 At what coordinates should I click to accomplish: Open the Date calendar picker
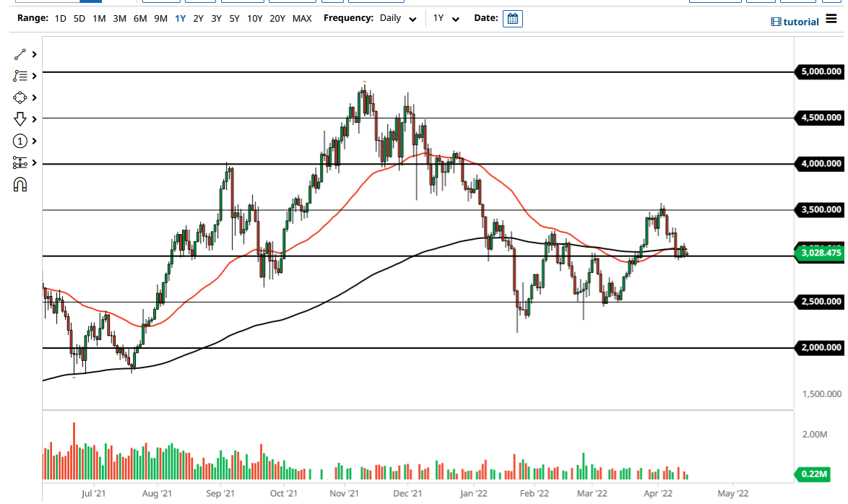[x=512, y=17]
